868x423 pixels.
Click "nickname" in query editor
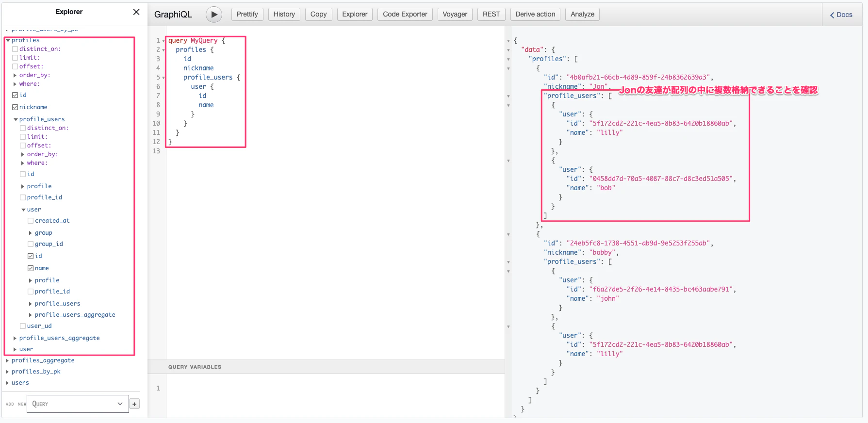(198, 68)
